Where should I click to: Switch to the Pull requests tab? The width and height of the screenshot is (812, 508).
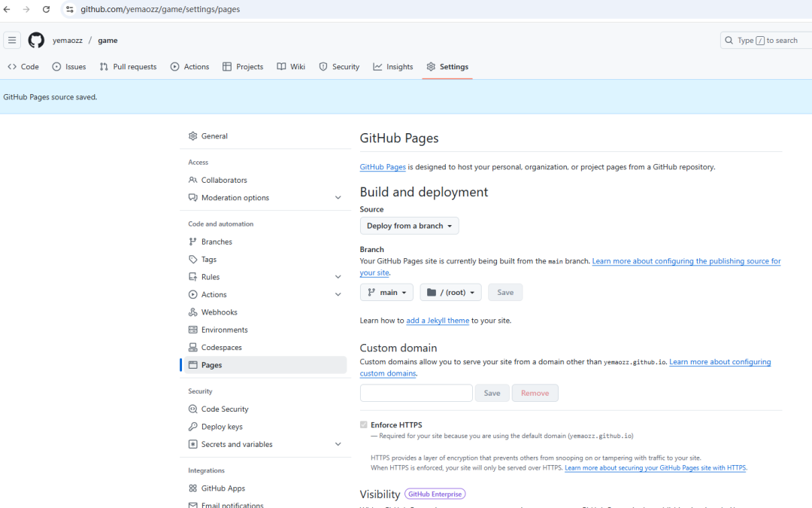tap(128, 67)
